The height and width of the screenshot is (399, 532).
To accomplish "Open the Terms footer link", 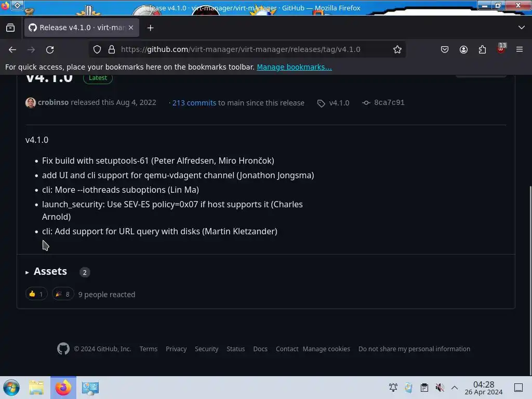I will [x=149, y=349].
